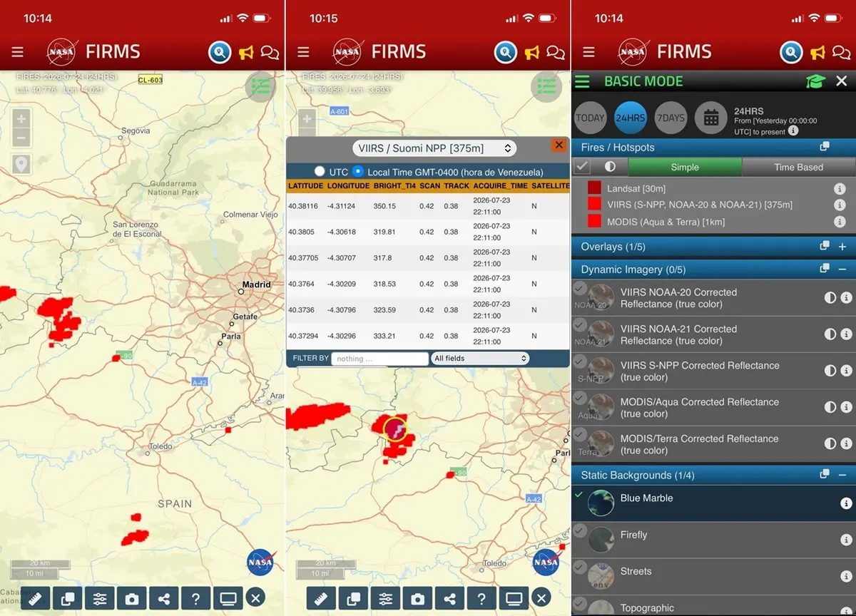
Task: Tap the share icon in left screen toolbar
Action: (x=164, y=598)
